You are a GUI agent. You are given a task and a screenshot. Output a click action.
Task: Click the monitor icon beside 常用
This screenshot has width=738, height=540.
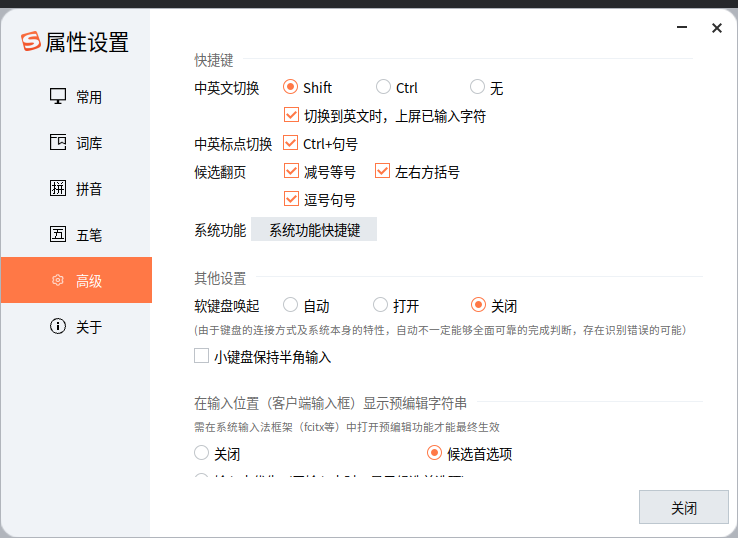point(58,96)
